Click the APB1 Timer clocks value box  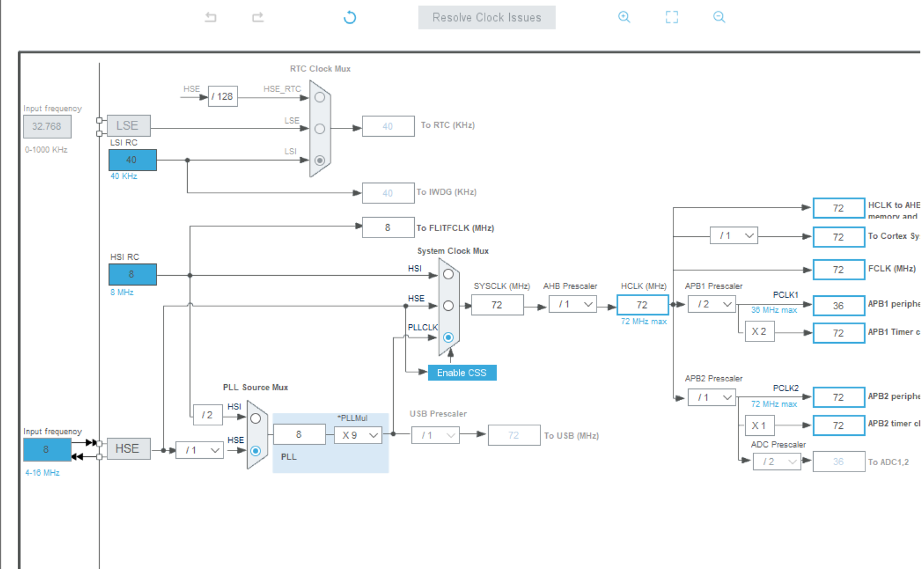[839, 333]
